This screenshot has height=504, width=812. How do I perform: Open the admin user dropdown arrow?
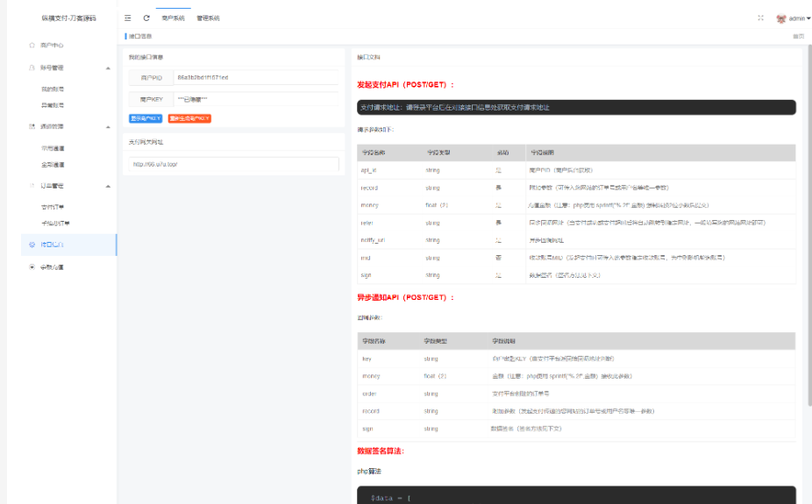[x=808, y=18]
